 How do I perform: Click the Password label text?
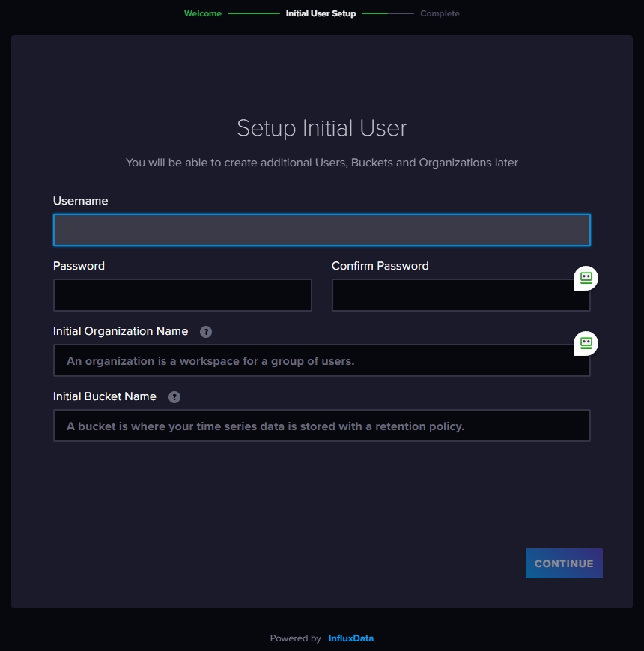pyautogui.click(x=79, y=266)
